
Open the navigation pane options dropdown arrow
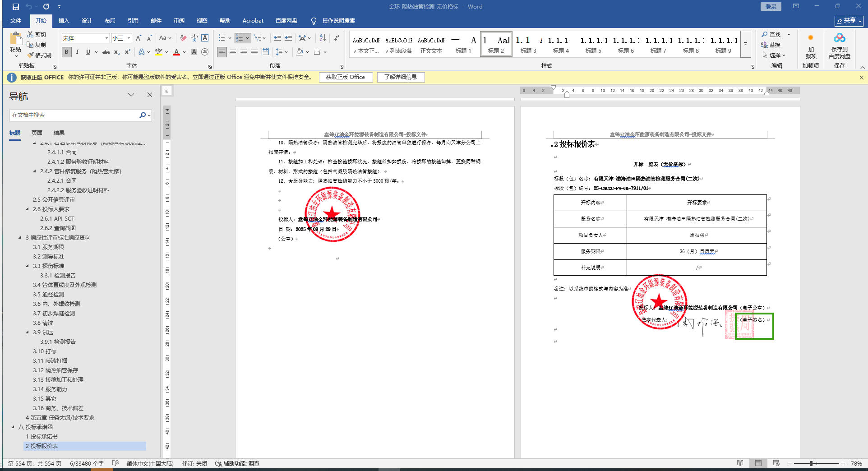coord(131,95)
